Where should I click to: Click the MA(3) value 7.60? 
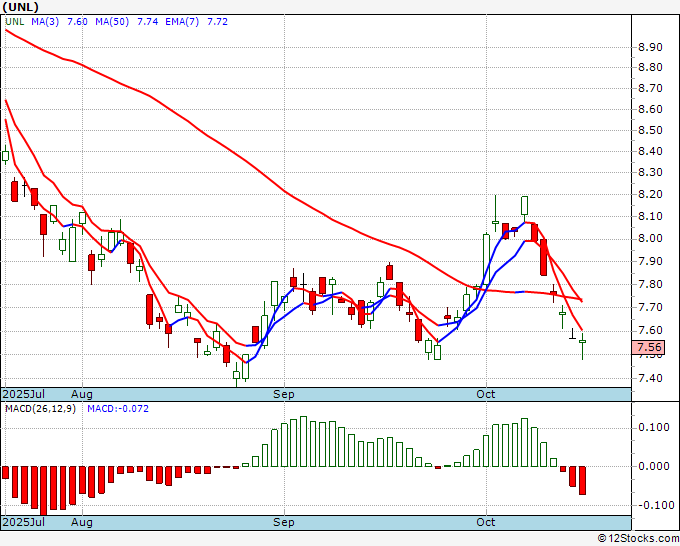coord(77,22)
